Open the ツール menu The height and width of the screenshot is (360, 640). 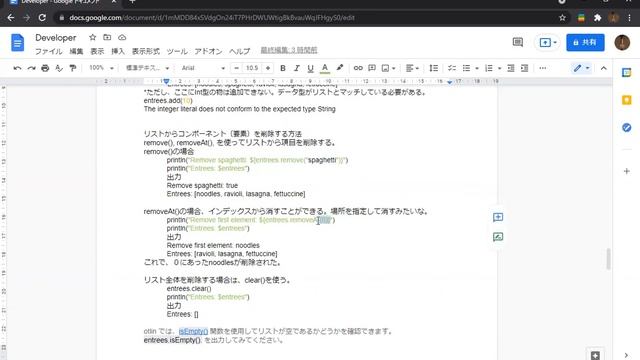coord(177,51)
